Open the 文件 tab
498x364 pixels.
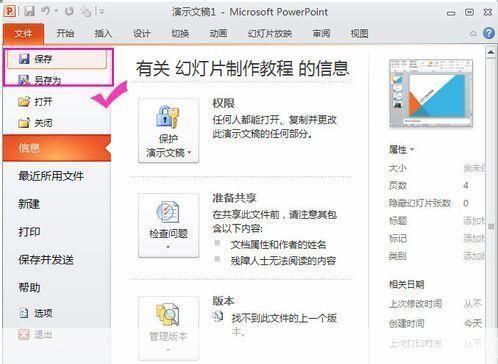click(23, 34)
